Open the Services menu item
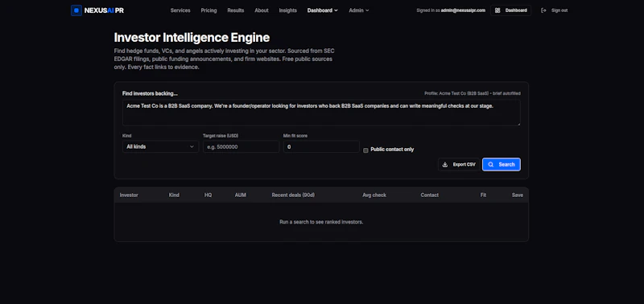The image size is (644, 304). click(x=180, y=10)
